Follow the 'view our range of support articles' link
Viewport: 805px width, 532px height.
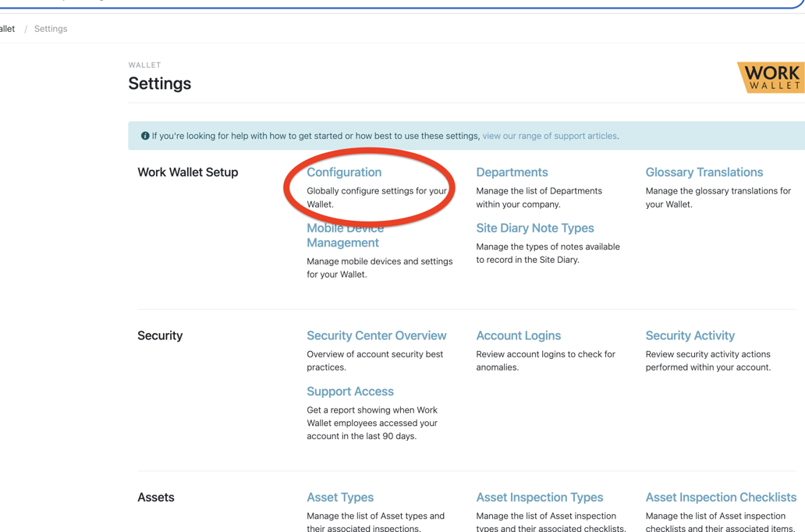[549, 136]
